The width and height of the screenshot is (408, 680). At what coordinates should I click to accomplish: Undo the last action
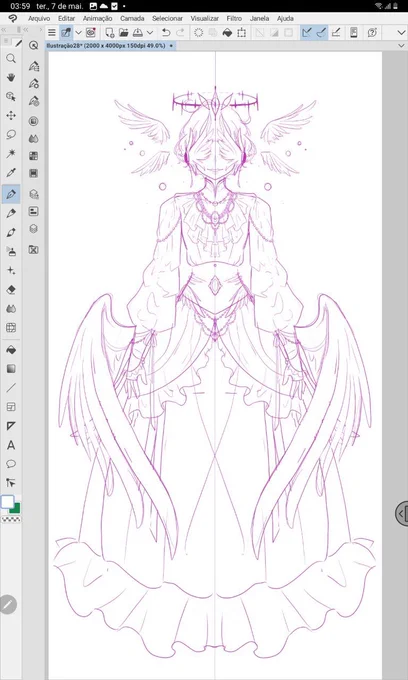pos(166,32)
